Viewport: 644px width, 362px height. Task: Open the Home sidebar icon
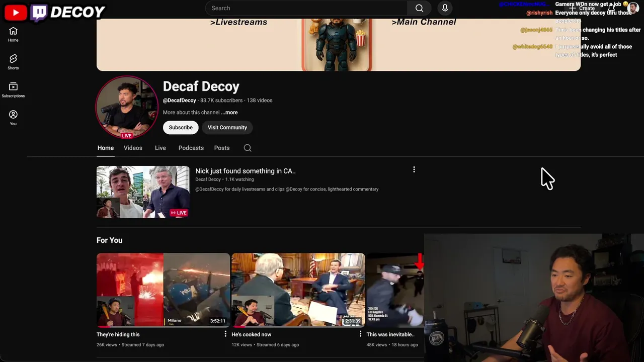(13, 34)
